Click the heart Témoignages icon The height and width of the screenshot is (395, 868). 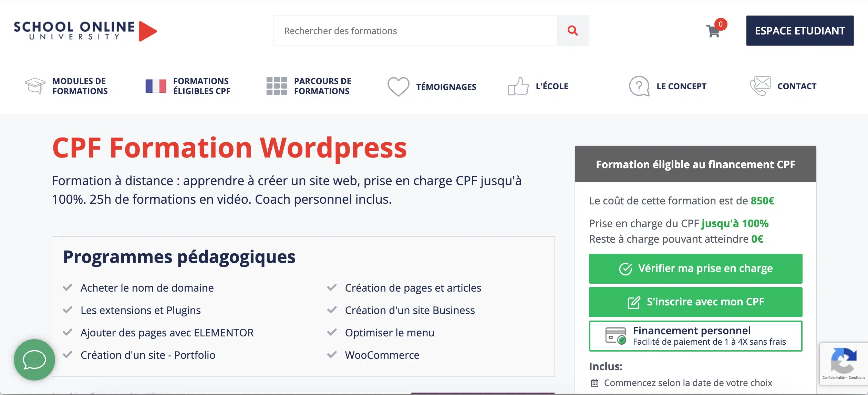[398, 86]
